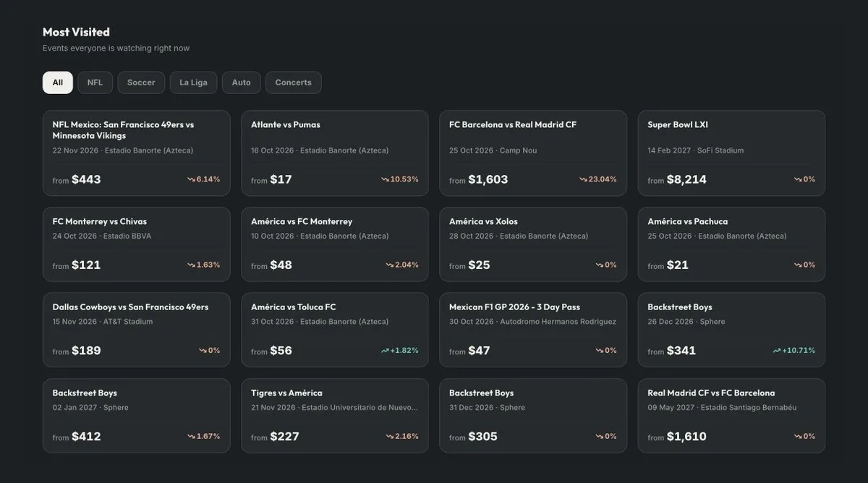Open the Super Bowl LXI event
The height and width of the screenshot is (483, 868).
click(731, 153)
